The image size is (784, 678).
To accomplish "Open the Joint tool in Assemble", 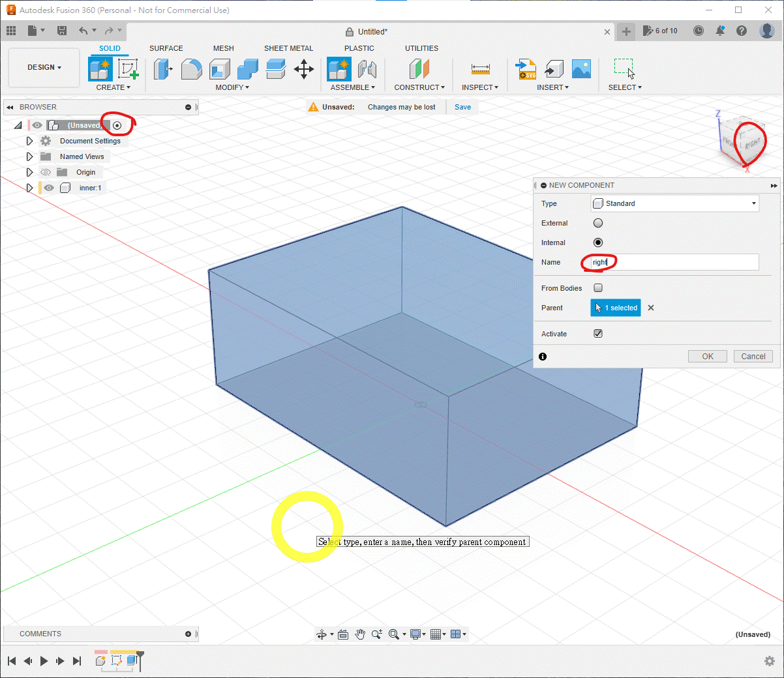I will pyautogui.click(x=367, y=68).
